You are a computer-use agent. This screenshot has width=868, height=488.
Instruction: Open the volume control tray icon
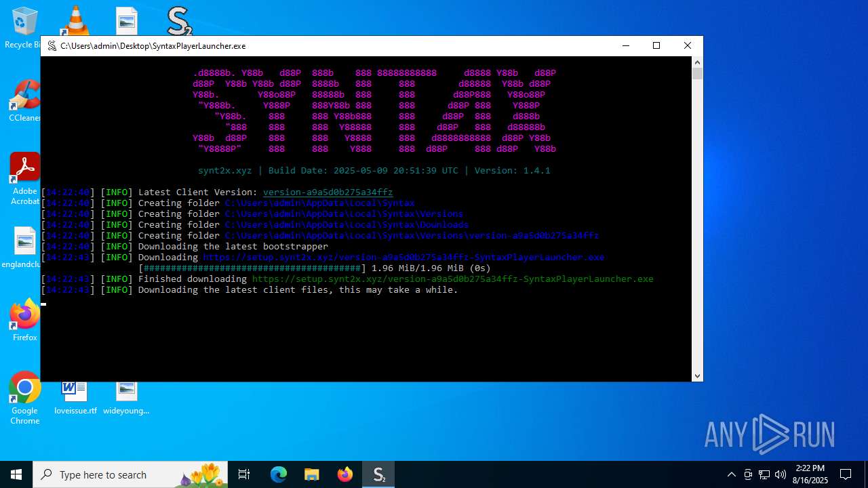pos(780,474)
